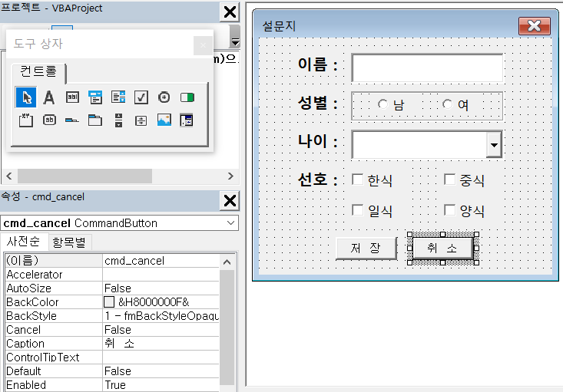Open the 나이 combo box dropdown arrow
The height and width of the screenshot is (392, 563).
pyautogui.click(x=494, y=145)
